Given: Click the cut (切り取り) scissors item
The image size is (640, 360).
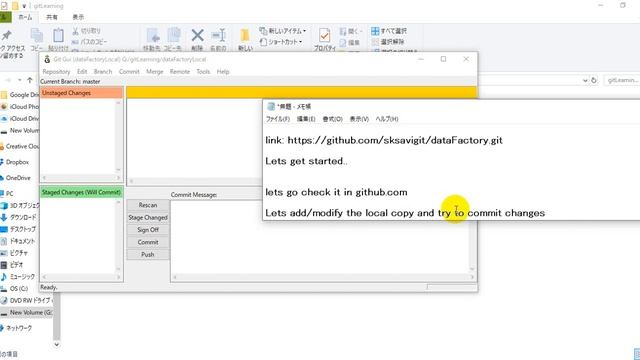Looking at the screenshot, I should point(86,31).
